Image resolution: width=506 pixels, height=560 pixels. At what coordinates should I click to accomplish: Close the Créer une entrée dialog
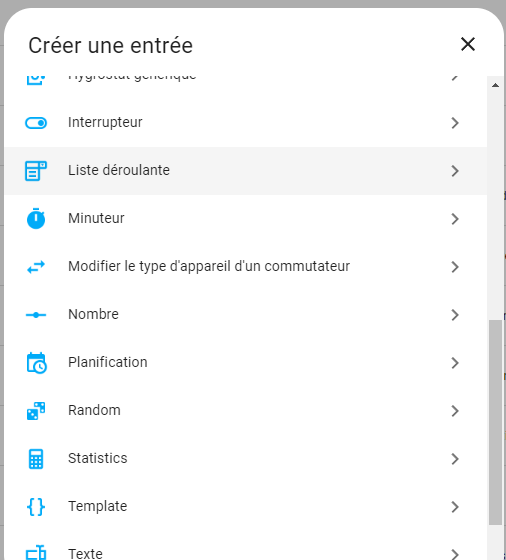pyautogui.click(x=468, y=44)
